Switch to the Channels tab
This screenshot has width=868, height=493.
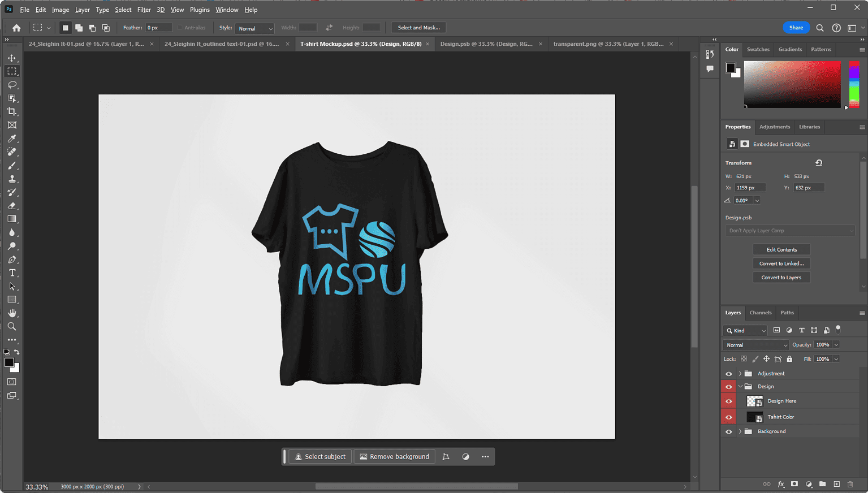pyautogui.click(x=760, y=313)
